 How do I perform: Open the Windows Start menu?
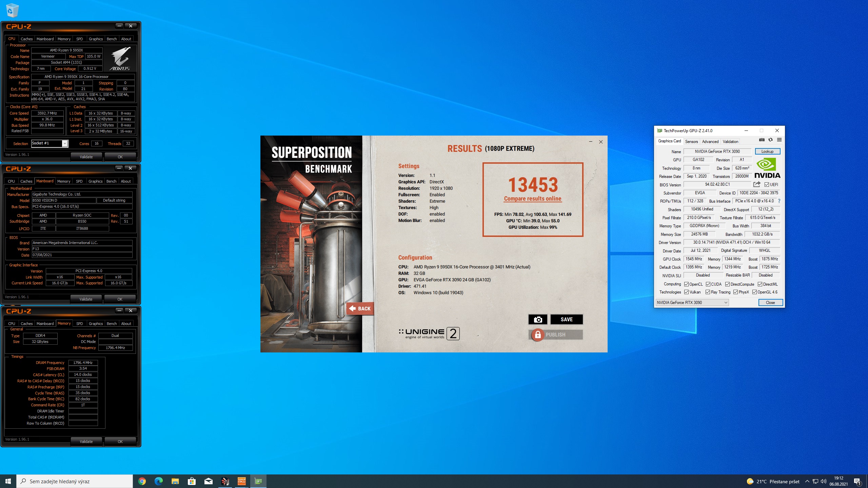(x=8, y=481)
